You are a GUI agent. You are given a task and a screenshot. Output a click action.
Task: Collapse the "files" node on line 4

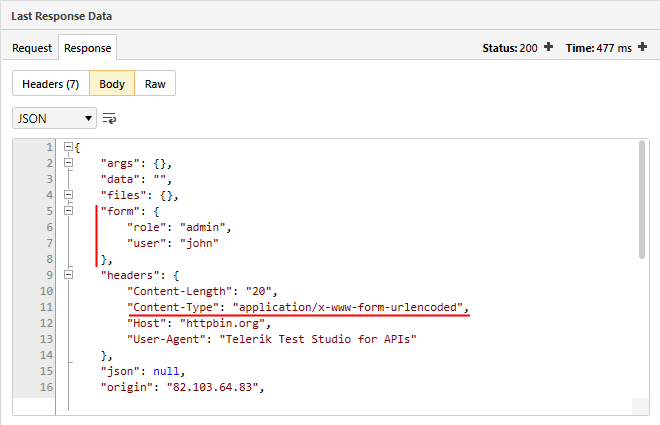(x=68, y=194)
